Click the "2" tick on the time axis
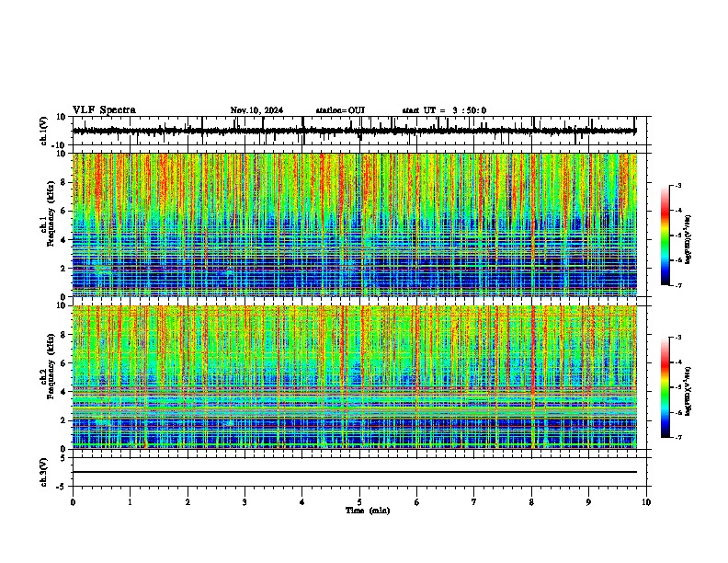728x563 pixels. [x=188, y=502]
